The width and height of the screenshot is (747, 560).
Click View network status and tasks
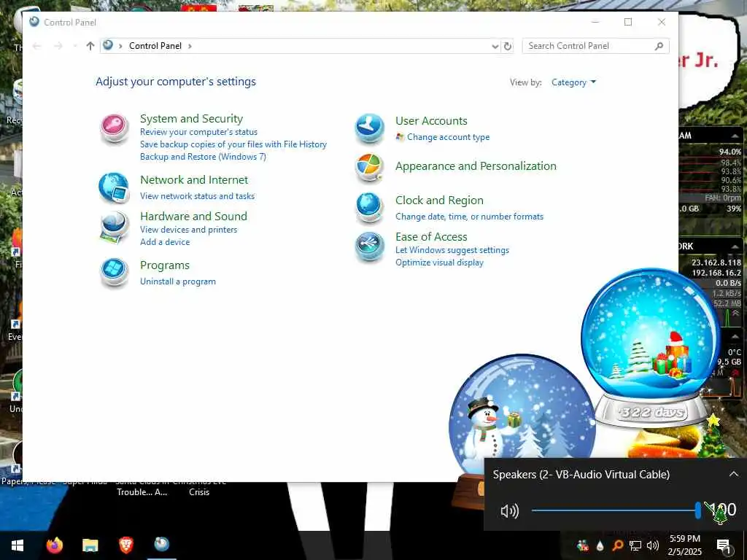point(197,195)
